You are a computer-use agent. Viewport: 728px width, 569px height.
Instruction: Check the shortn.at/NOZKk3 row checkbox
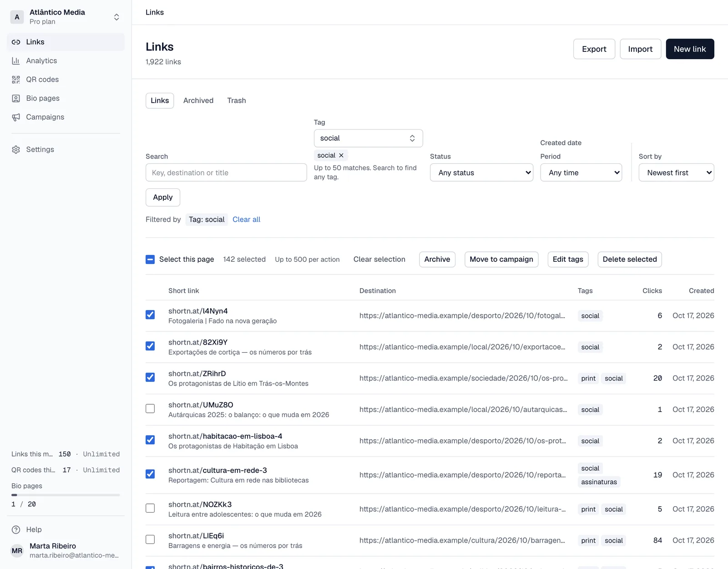click(x=150, y=508)
